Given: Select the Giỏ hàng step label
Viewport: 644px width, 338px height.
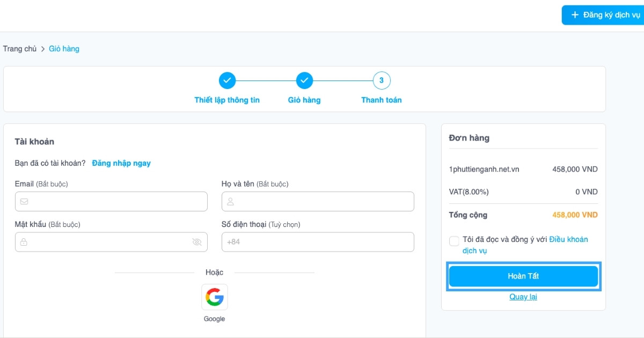Looking at the screenshot, I should [x=304, y=100].
